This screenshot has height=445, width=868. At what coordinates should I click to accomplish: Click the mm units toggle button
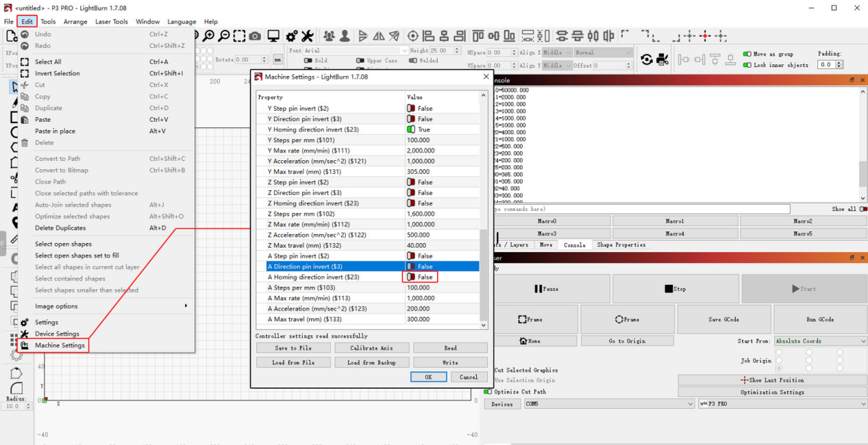coord(277,60)
